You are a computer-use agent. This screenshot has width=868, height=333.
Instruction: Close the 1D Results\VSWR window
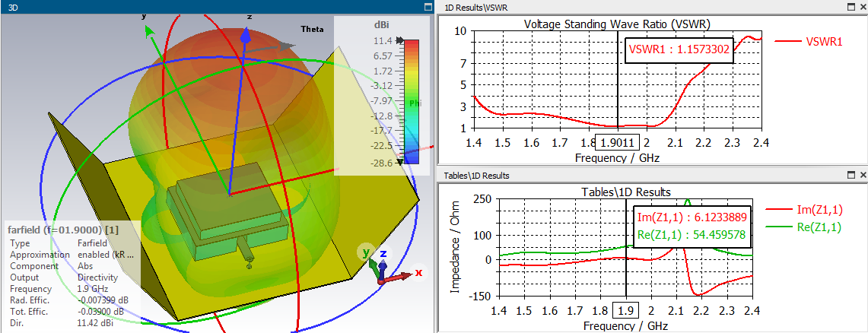(863, 7)
